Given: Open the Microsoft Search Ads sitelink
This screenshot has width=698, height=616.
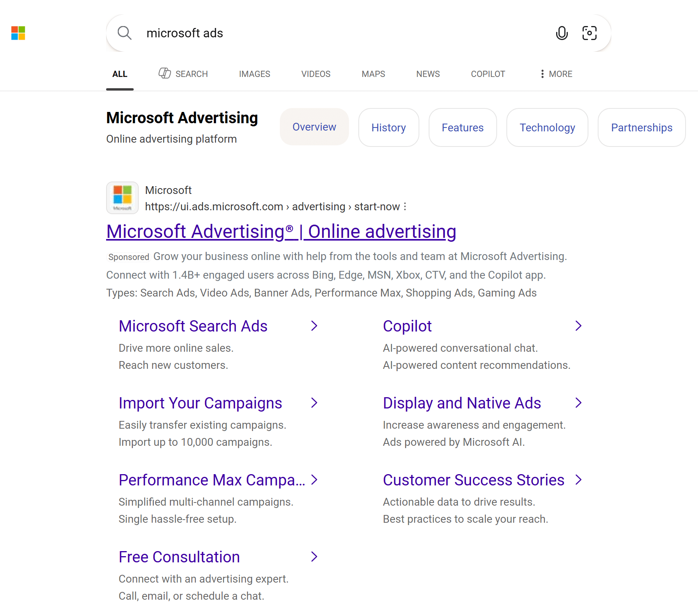Looking at the screenshot, I should (193, 326).
